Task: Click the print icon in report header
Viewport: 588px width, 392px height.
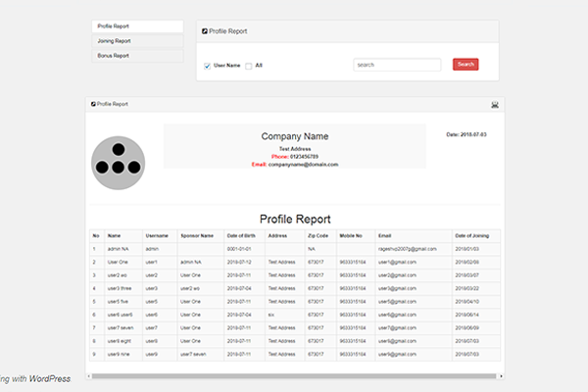Action: [494, 104]
